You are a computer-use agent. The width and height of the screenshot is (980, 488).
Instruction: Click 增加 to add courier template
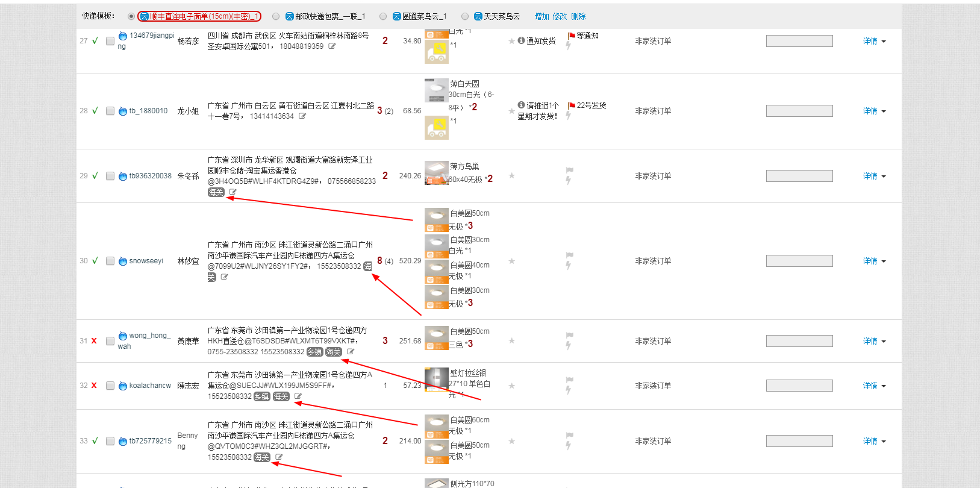(541, 16)
